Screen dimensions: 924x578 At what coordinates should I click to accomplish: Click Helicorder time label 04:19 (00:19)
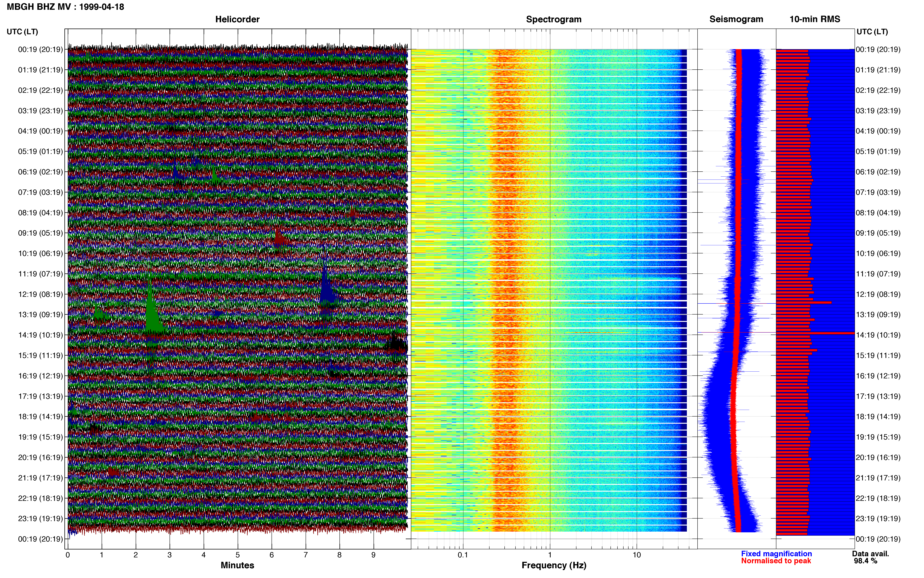pyautogui.click(x=41, y=131)
